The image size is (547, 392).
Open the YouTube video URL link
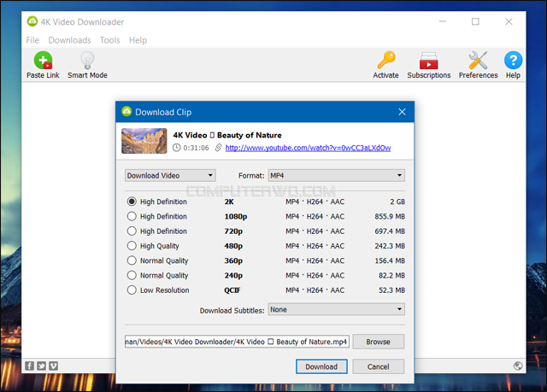click(x=308, y=148)
